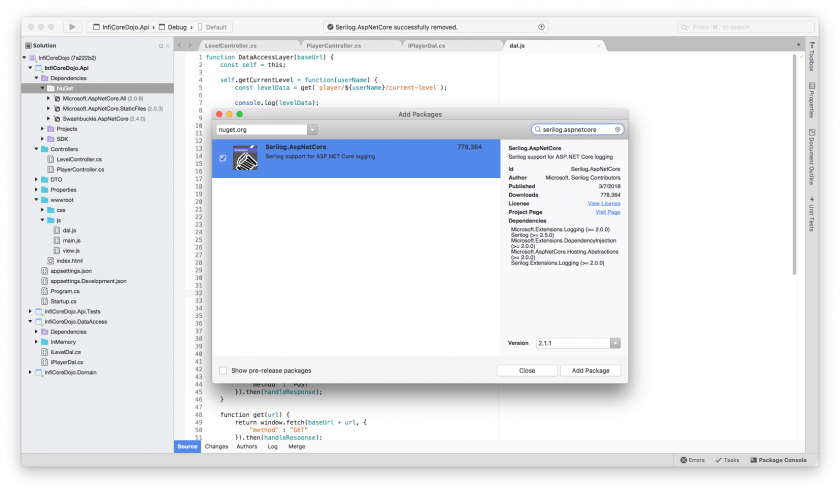The height and width of the screenshot is (492, 840).
Task: Expand Swashbuckle.AspNetCore package node
Action: point(48,119)
